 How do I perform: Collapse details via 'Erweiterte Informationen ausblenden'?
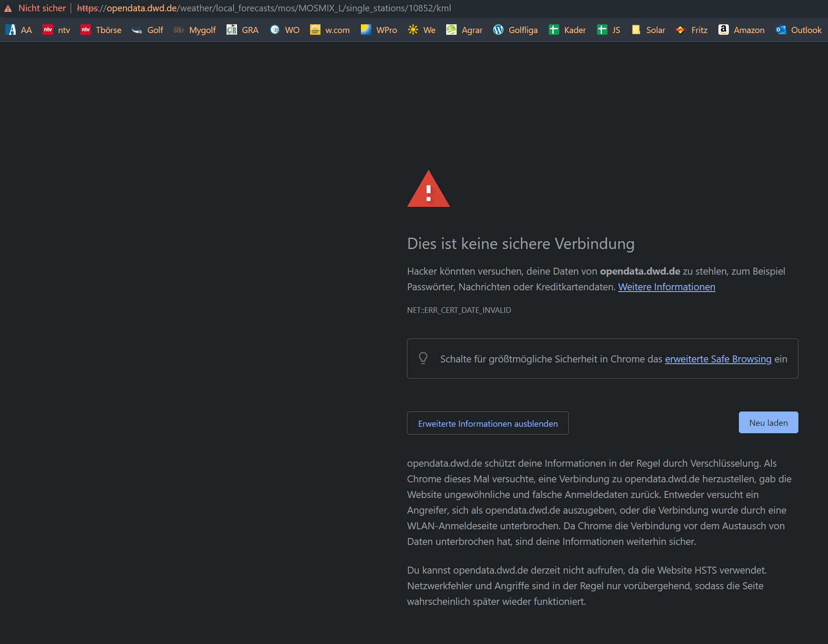pos(487,423)
